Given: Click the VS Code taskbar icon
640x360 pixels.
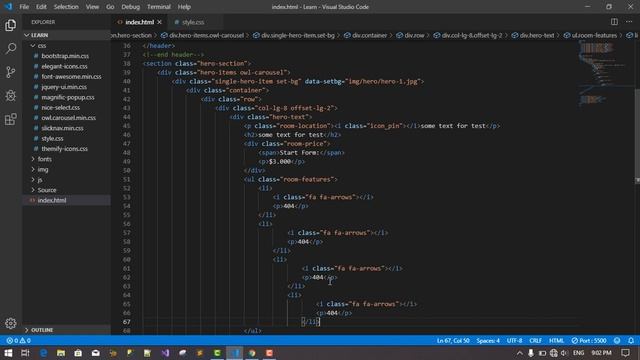Looking at the screenshot, I should [x=235, y=353].
